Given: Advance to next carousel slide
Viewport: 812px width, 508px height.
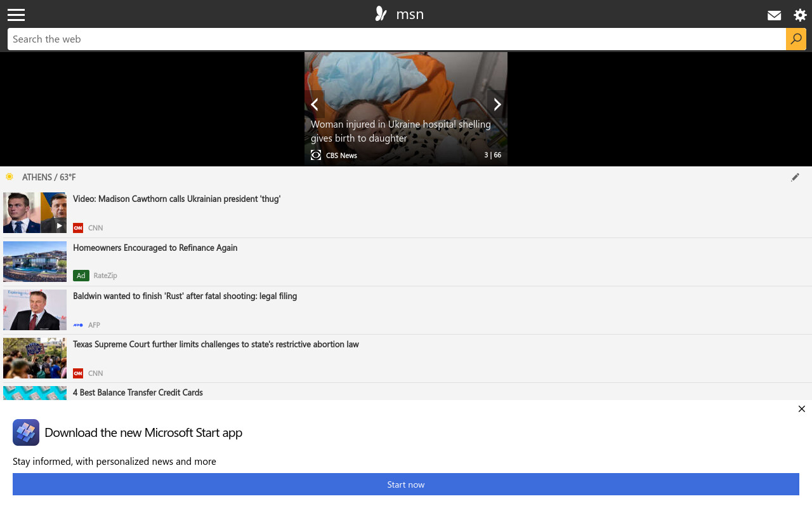Looking at the screenshot, I should (497, 104).
